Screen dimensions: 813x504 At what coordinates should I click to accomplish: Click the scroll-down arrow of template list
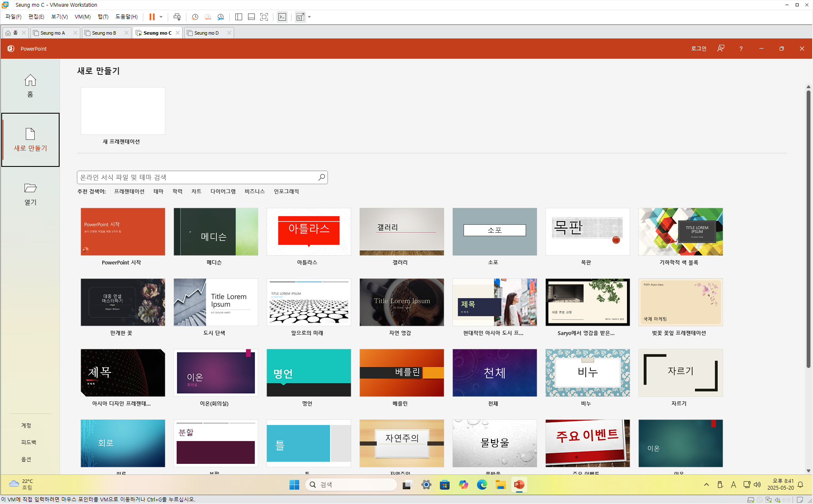[x=808, y=471]
